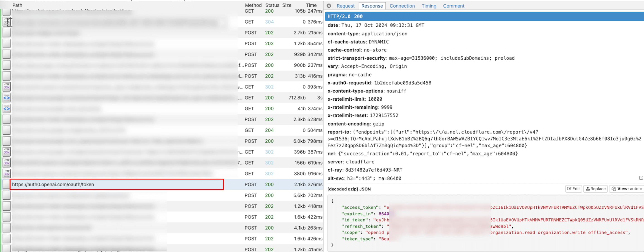Image resolution: width=644 pixels, height=252 pixels.
Task: Click the HTTP 30x icon of the 396b row
Action: tap(7, 152)
